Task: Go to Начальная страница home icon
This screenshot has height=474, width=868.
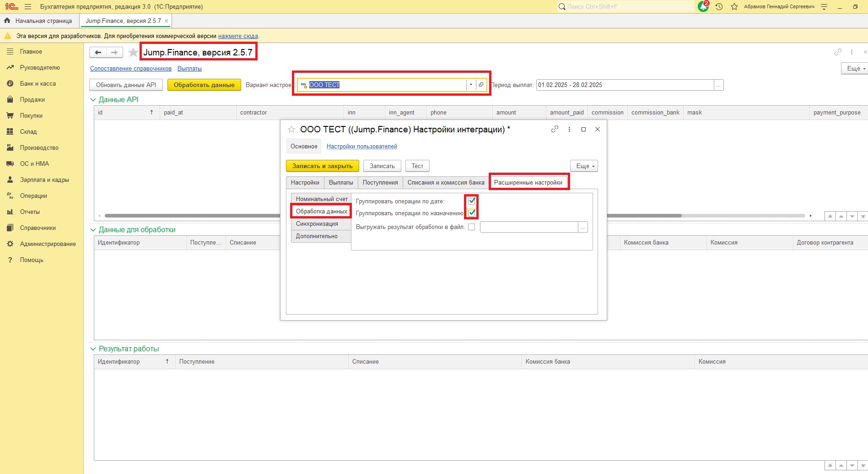Action: (7, 21)
